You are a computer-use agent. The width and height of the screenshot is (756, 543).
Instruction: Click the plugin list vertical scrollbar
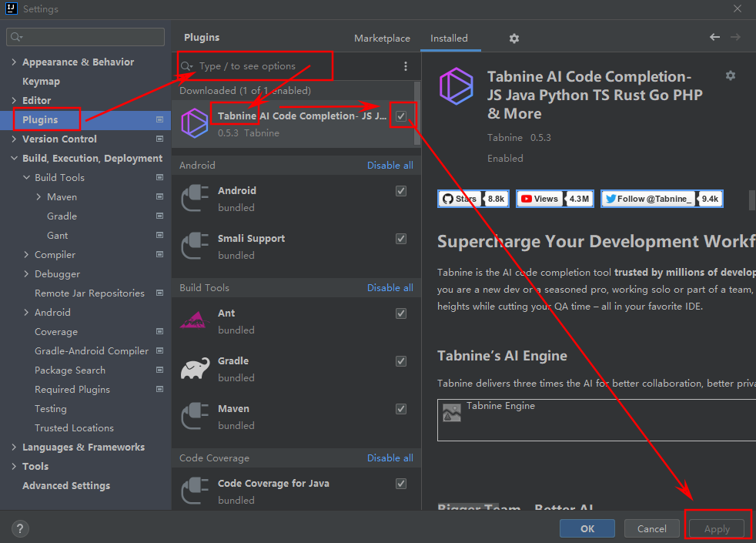click(x=417, y=113)
